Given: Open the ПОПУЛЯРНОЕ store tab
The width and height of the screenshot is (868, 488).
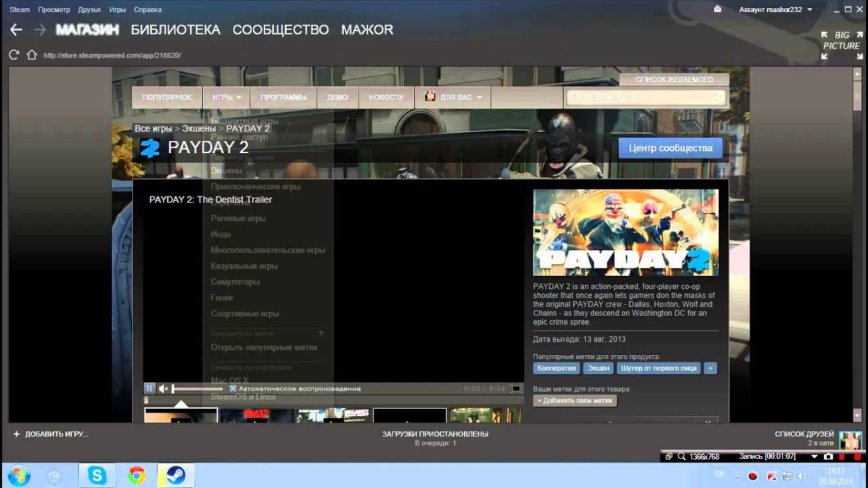Looking at the screenshot, I should coord(167,98).
